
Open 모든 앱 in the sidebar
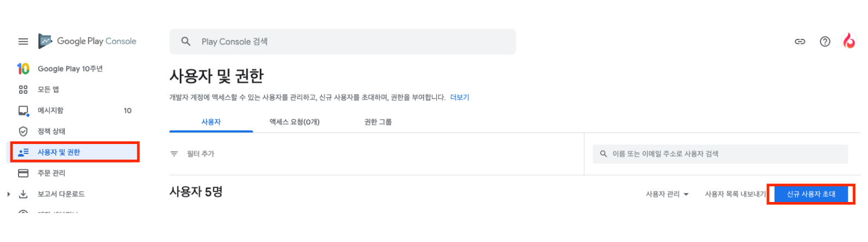(48, 90)
